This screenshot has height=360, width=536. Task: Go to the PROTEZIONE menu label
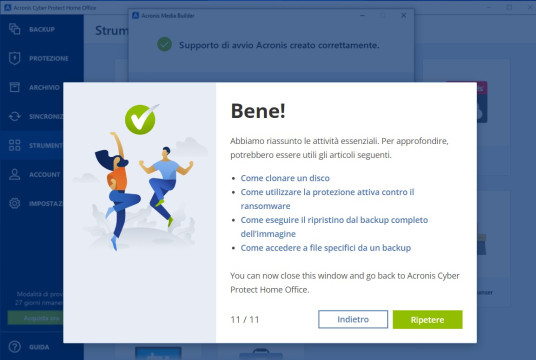click(x=49, y=58)
